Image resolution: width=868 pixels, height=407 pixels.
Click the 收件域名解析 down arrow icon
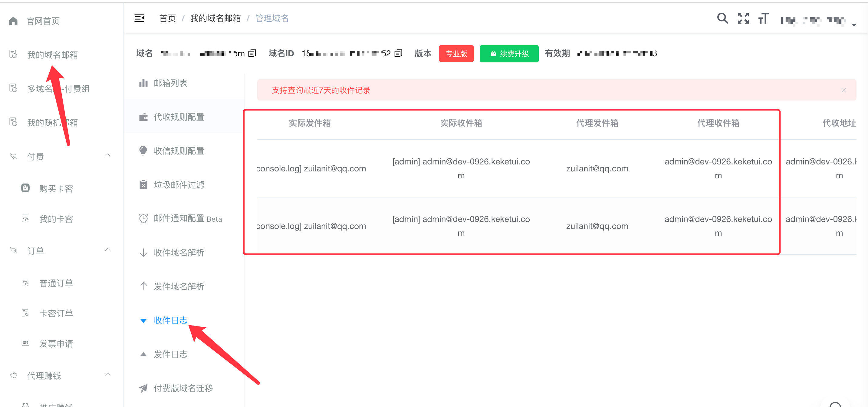click(x=143, y=253)
